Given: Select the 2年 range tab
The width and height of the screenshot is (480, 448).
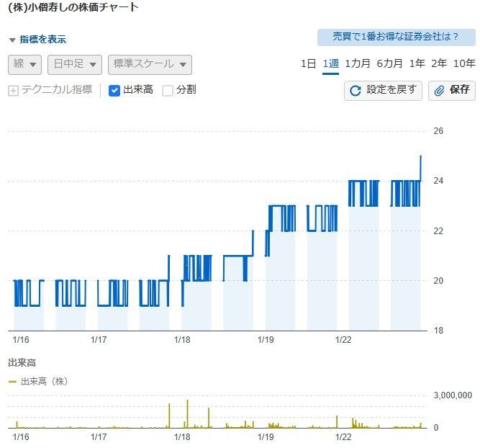Looking at the screenshot, I should point(438,63).
